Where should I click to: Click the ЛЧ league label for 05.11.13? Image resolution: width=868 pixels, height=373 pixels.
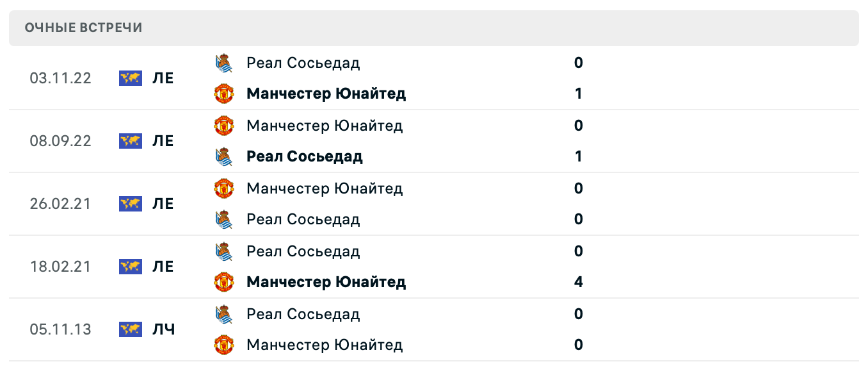pyautogui.click(x=163, y=329)
